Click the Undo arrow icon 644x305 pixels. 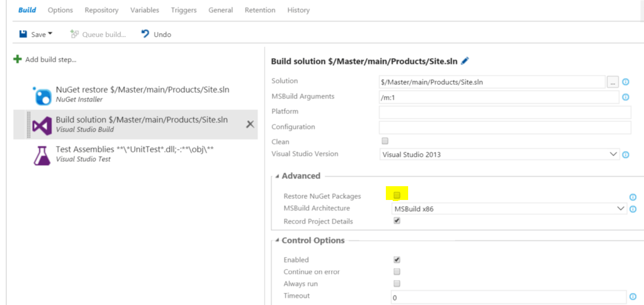[145, 34]
